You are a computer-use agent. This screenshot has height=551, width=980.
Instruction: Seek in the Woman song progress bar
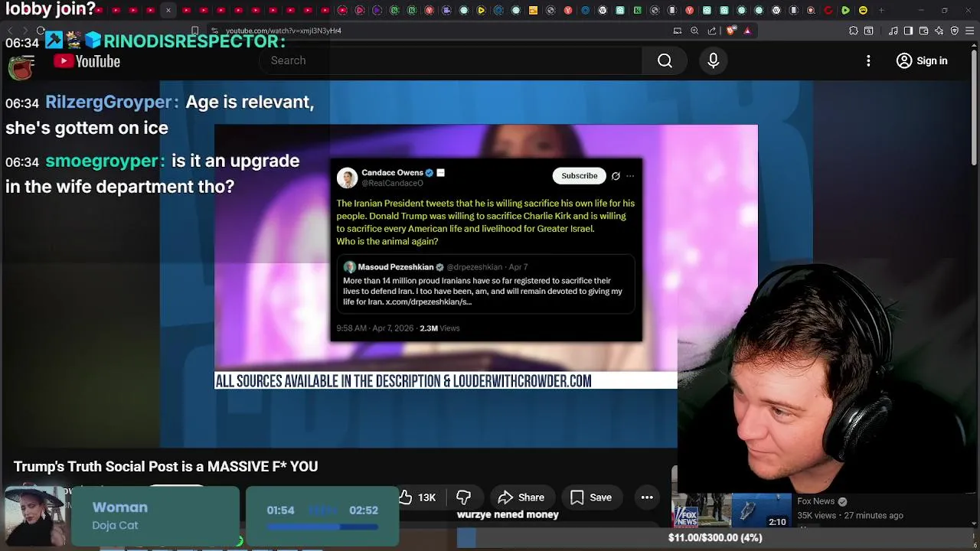(x=322, y=527)
